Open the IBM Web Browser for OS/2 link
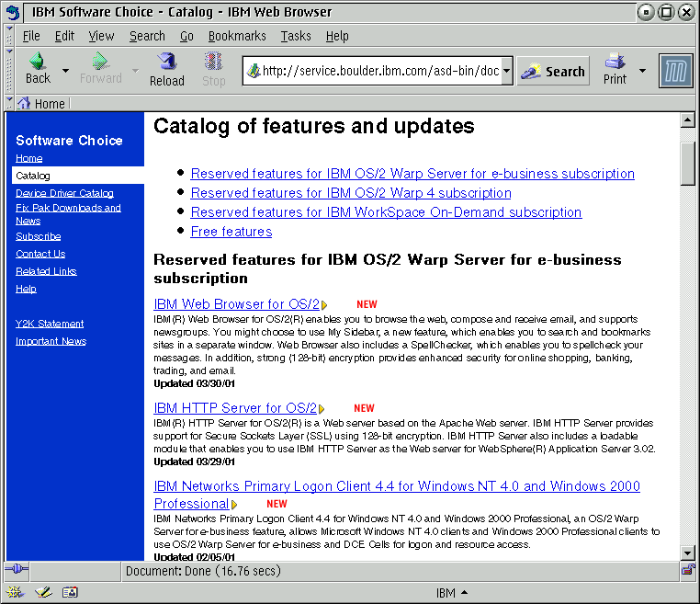 [237, 303]
